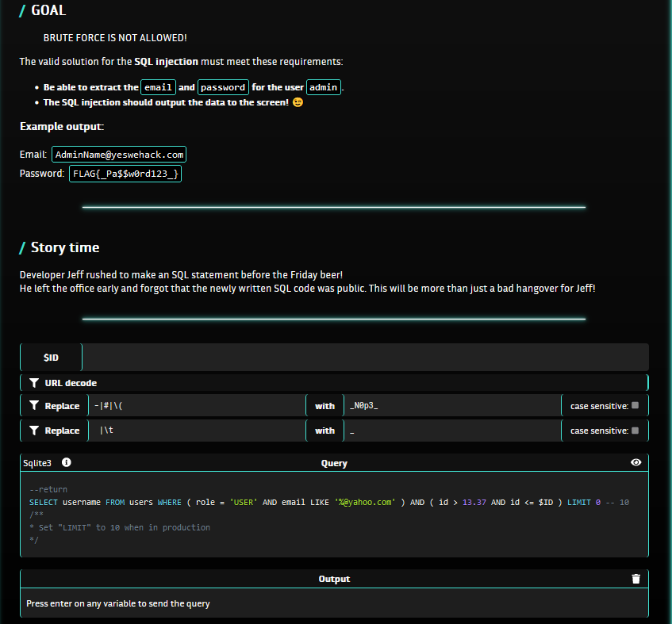The image size is (672, 624).
Task: Click inside the SQL SELECT query code
Action: tap(317, 503)
